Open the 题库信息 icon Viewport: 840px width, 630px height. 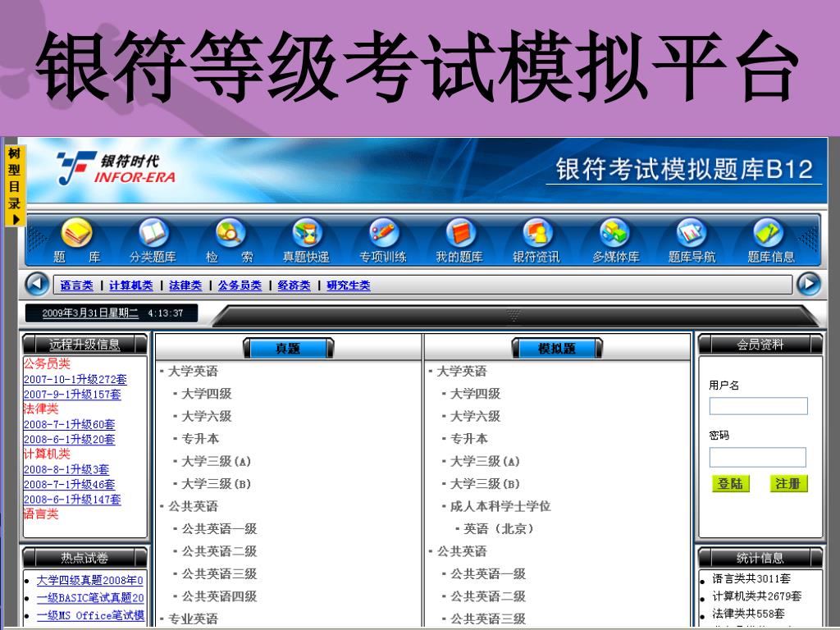768,233
